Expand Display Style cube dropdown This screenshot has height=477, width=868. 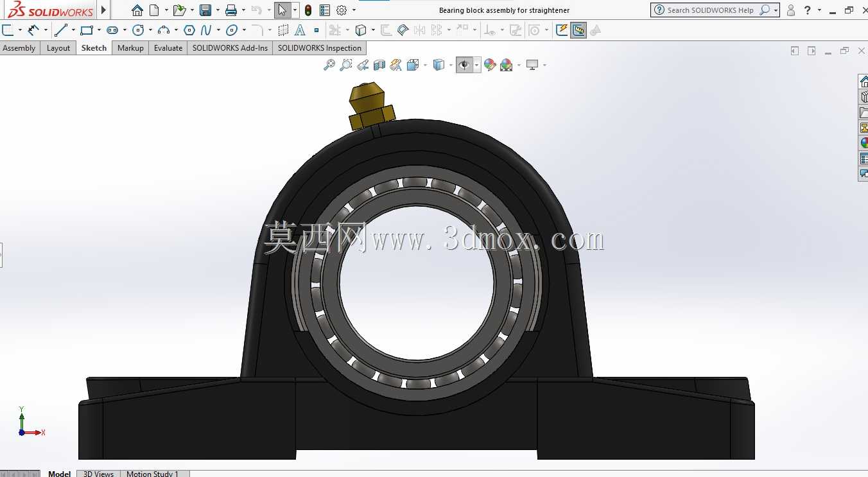tap(451, 65)
